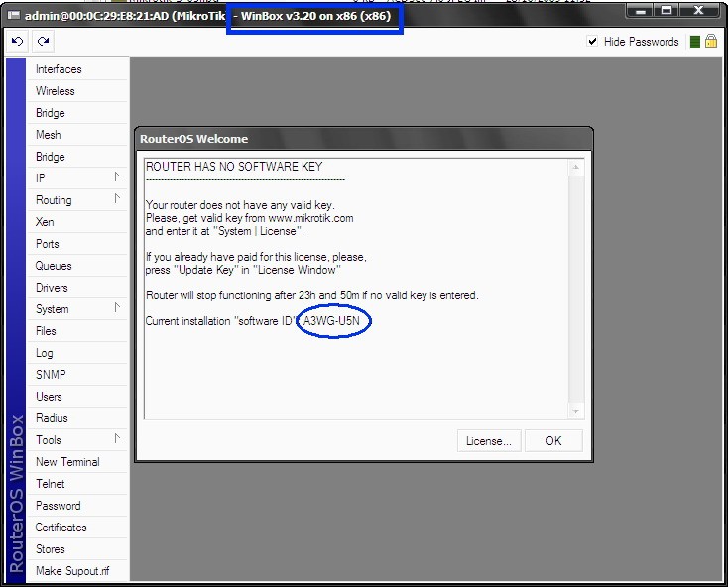Launch New Terminal from sidebar
728x587 pixels.
(77, 462)
